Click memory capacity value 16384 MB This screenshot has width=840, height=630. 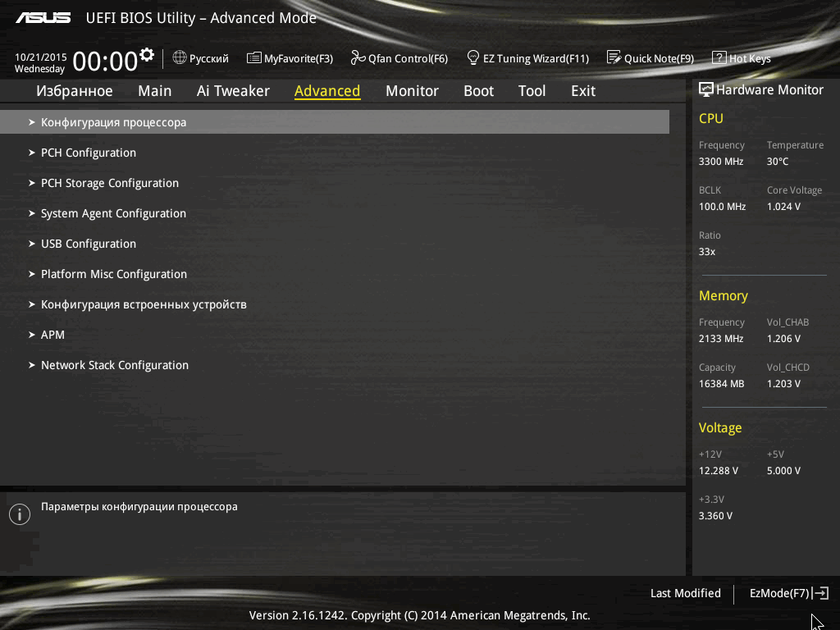[x=722, y=384]
